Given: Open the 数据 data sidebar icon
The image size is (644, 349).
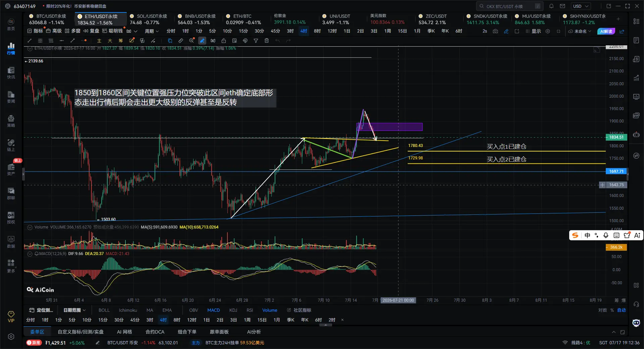Looking at the screenshot, I should tap(11, 242).
